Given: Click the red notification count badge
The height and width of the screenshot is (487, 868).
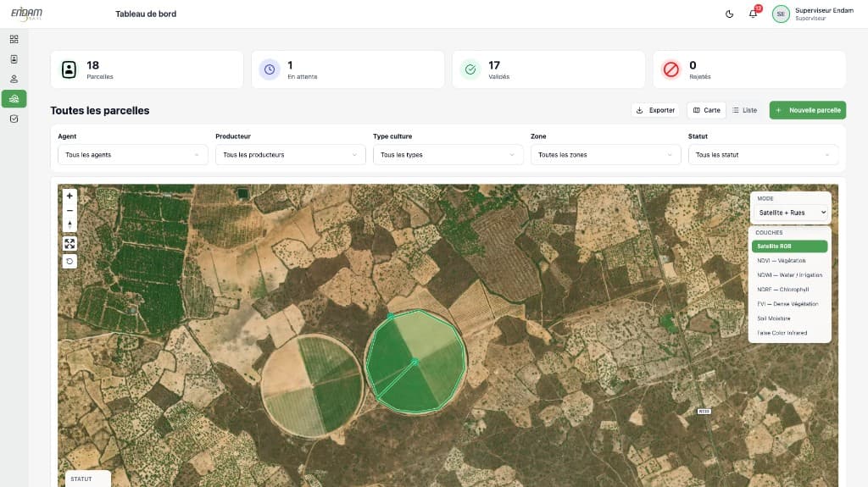Looking at the screenshot, I should point(759,8).
